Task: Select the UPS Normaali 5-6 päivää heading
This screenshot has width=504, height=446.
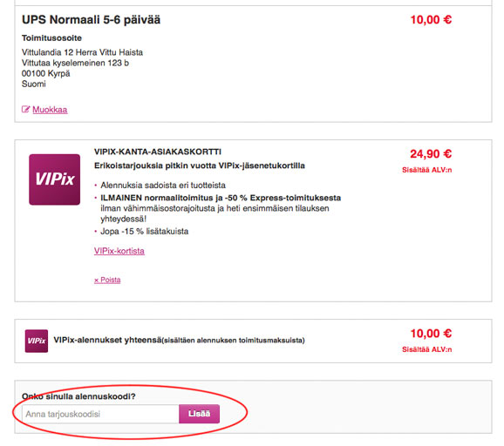Action: 91,20
